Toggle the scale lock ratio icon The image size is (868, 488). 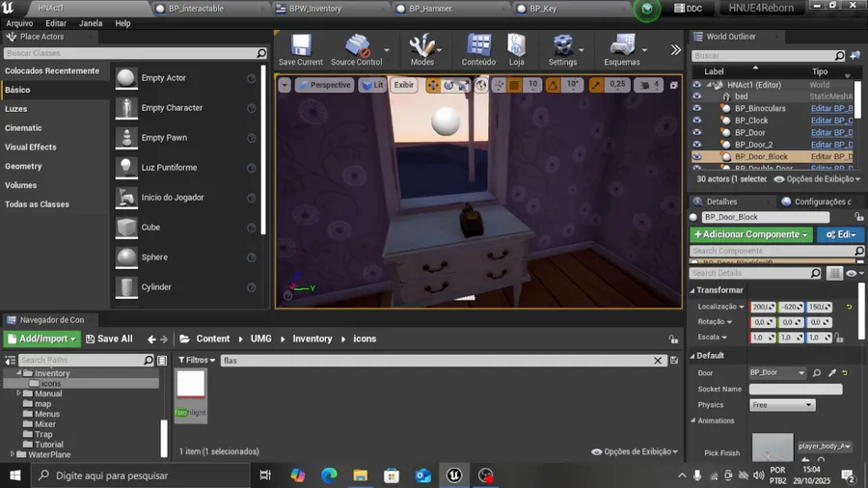[x=839, y=338]
